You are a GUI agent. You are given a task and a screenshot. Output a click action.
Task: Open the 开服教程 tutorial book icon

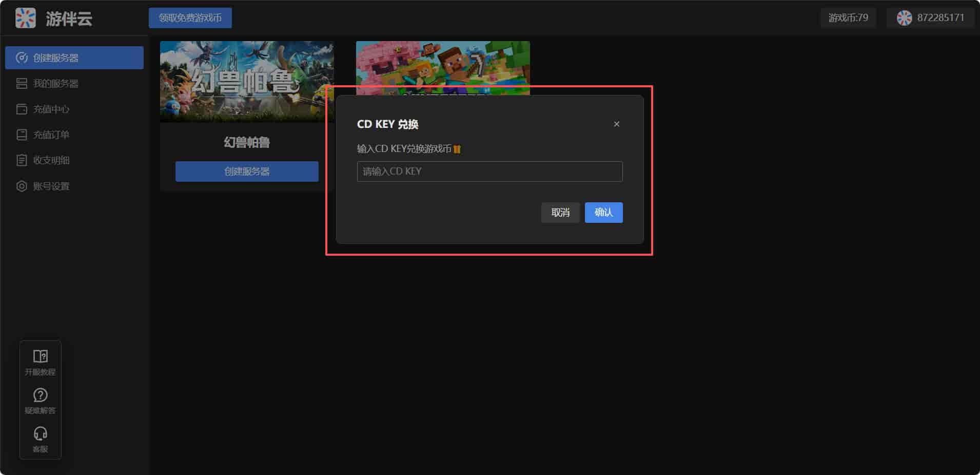tap(40, 356)
